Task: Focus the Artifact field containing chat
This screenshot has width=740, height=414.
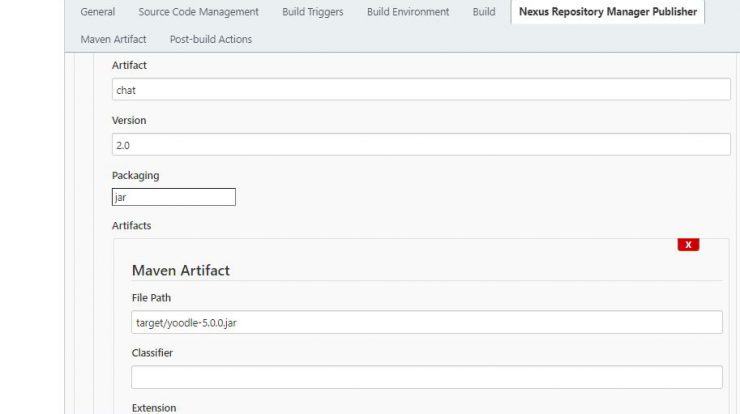Action: point(421,90)
